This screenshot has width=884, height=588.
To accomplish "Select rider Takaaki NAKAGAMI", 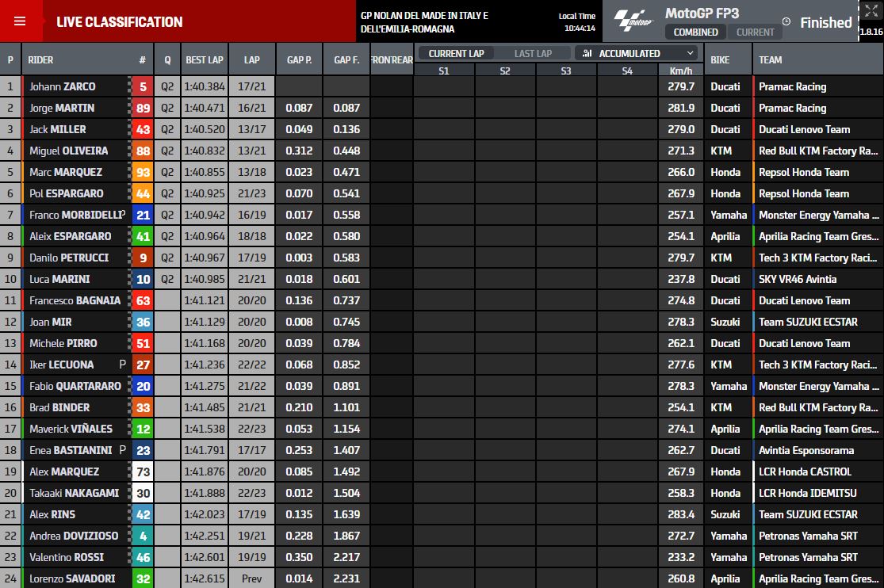I will click(x=75, y=494).
